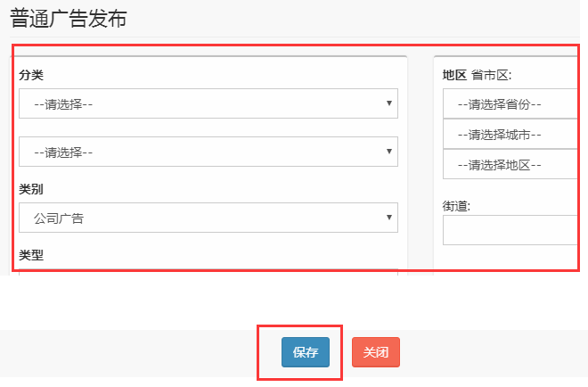This screenshot has height=387, width=588.
Task: Click the 类型 field label
Action: [31, 255]
